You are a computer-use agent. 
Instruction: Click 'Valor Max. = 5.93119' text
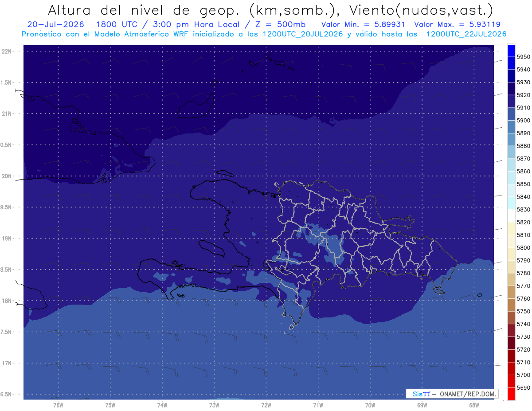457,24
